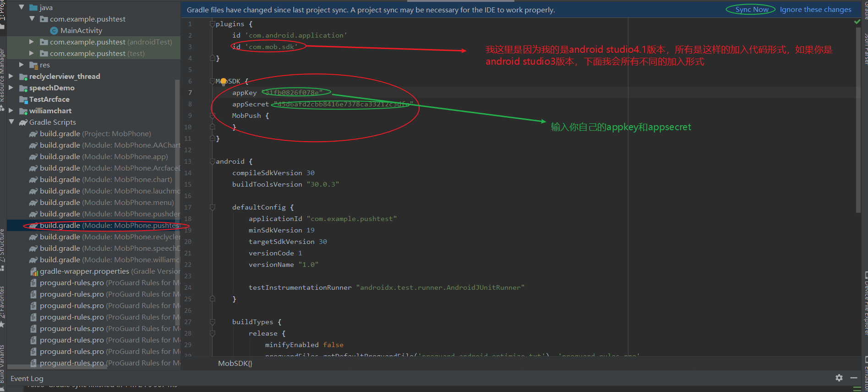The height and width of the screenshot is (392, 868).
Task: Click the Gradle Scripts elephant icon
Action: pyautogui.click(x=23, y=122)
